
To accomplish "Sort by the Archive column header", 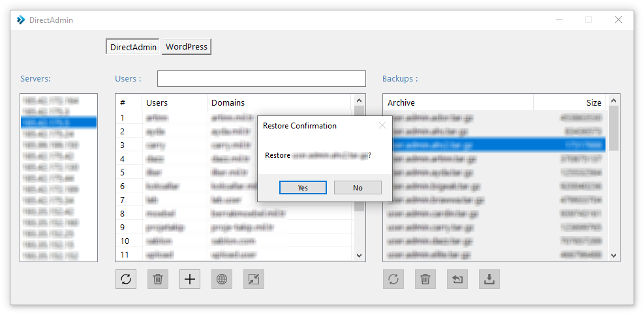I will tap(458, 102).
